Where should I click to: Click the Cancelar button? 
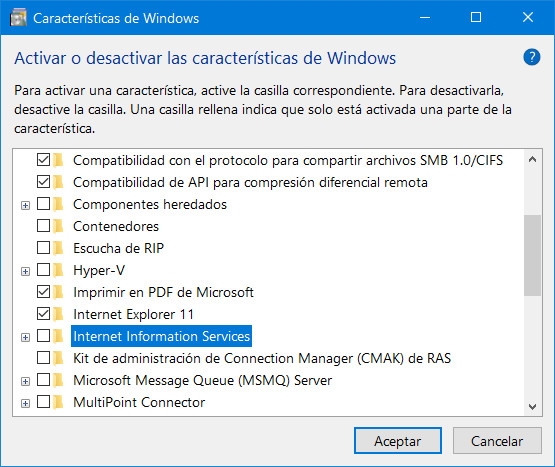pos(497,441)
